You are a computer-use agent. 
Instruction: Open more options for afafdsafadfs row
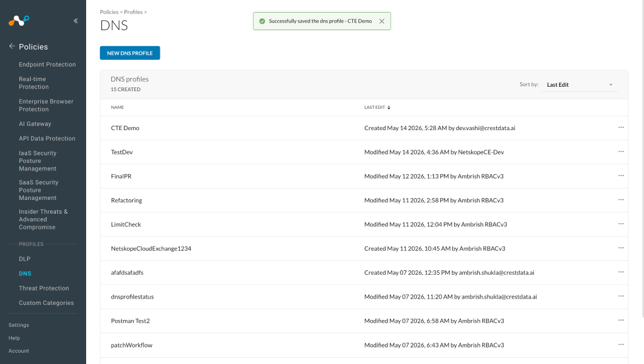(x=621, y=272)
